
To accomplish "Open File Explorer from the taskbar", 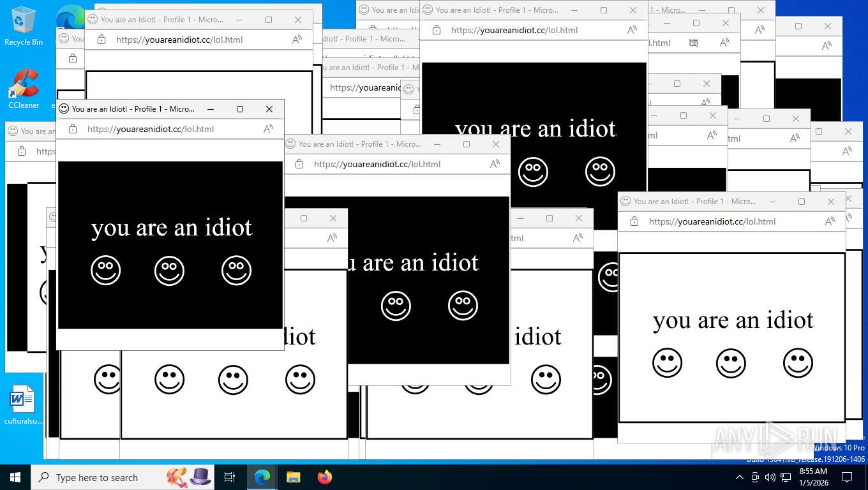I will [x=293, y=477].
